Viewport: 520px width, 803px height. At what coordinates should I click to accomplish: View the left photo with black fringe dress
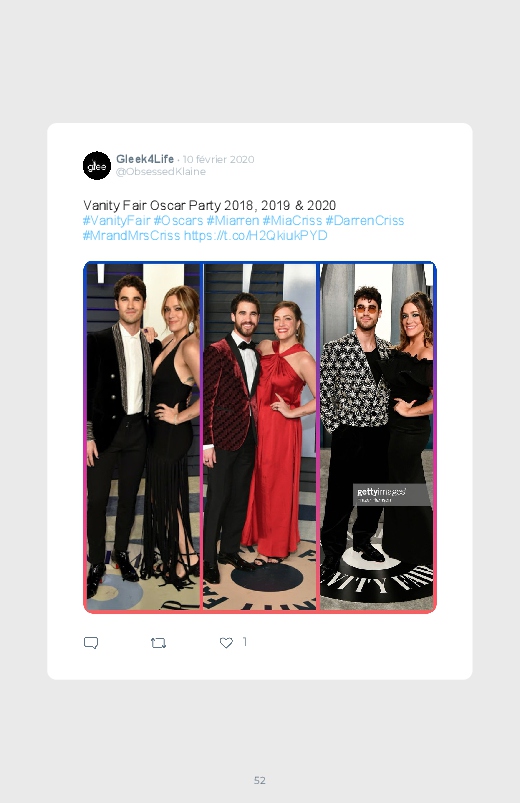[x=143, y=436]
